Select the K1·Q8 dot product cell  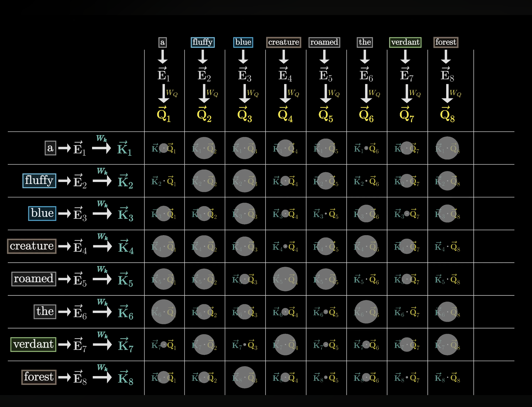[447, 148]
